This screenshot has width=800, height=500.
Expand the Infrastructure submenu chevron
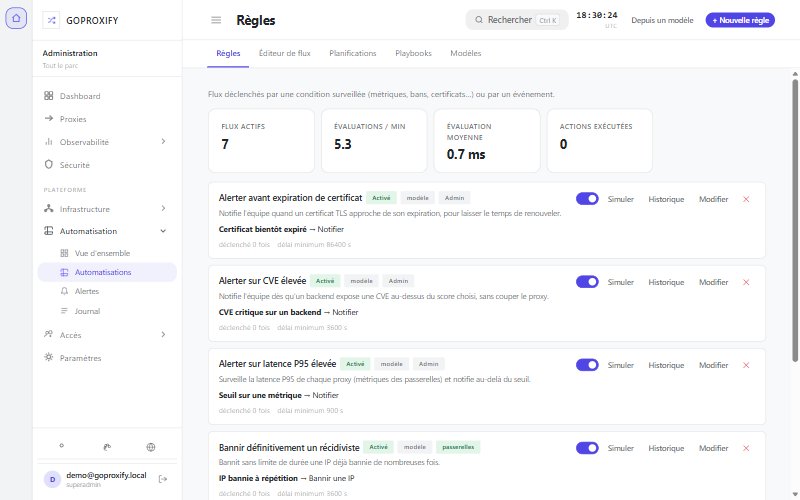pos(163,208)
